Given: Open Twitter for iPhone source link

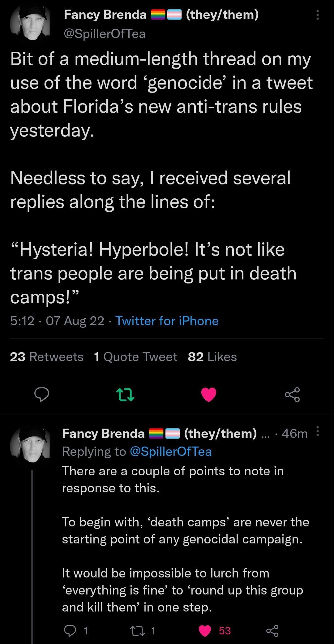Looking at the screenshot, I should tap(166, 321).
